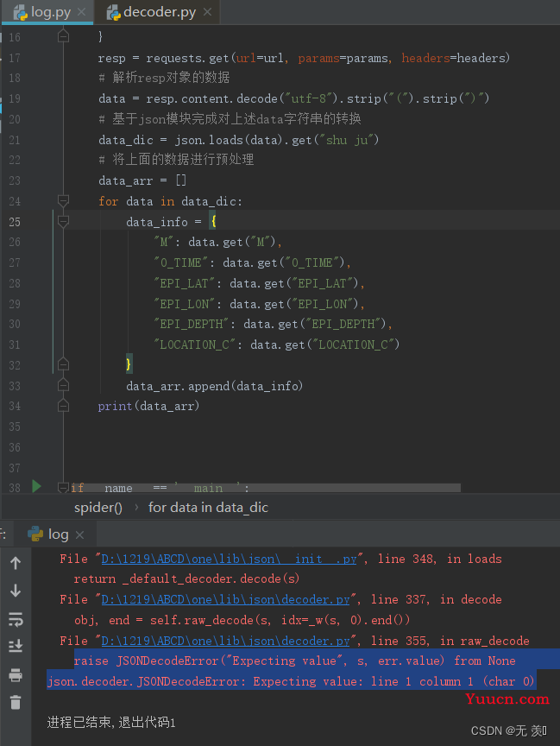Open the json\__init__.py traceback link
Viewport: 560px width, 746px height.
tap(230, 559)
